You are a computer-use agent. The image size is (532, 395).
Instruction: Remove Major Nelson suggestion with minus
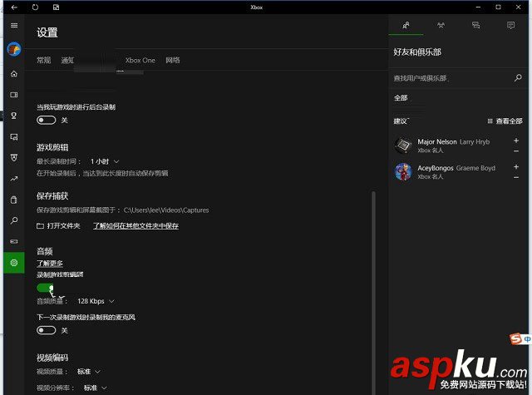click(x=516, y=151)
